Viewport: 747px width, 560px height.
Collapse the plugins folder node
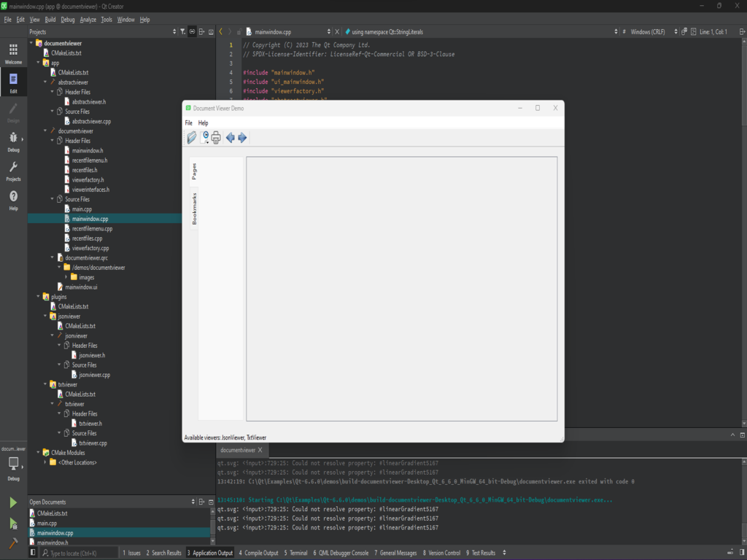tap(39, 297)
